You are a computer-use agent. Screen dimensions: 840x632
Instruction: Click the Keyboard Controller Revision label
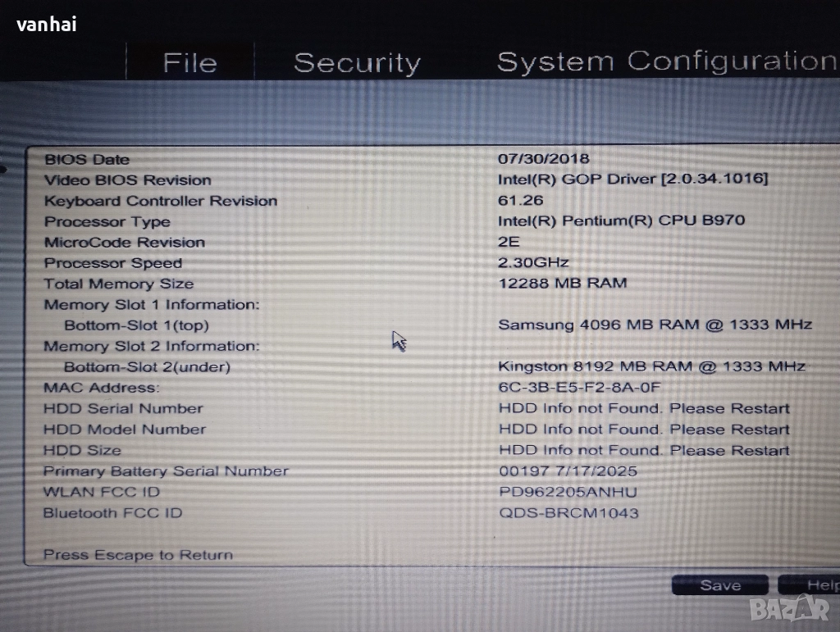161,201
